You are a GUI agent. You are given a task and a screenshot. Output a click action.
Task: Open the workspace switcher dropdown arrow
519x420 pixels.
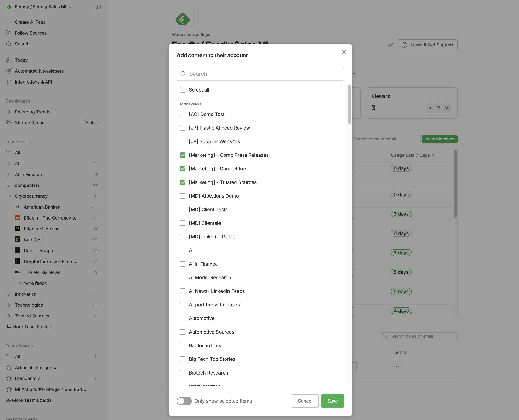coord(71,7)
